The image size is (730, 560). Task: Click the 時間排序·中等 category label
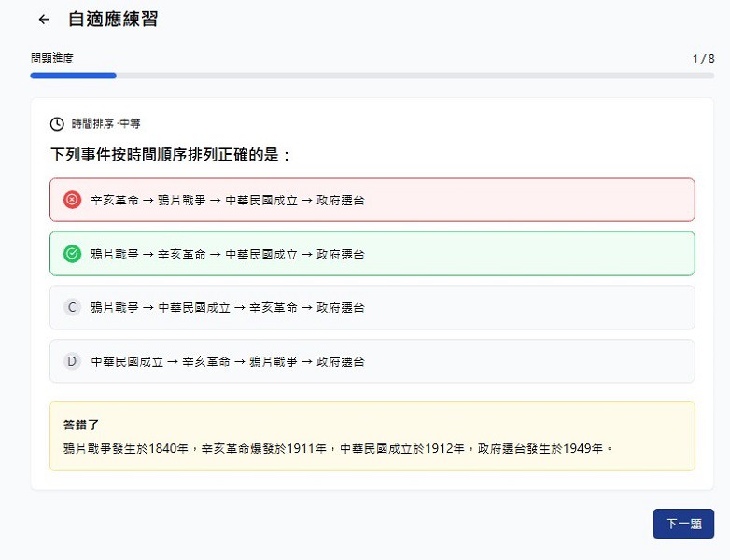tap(105, 123)
